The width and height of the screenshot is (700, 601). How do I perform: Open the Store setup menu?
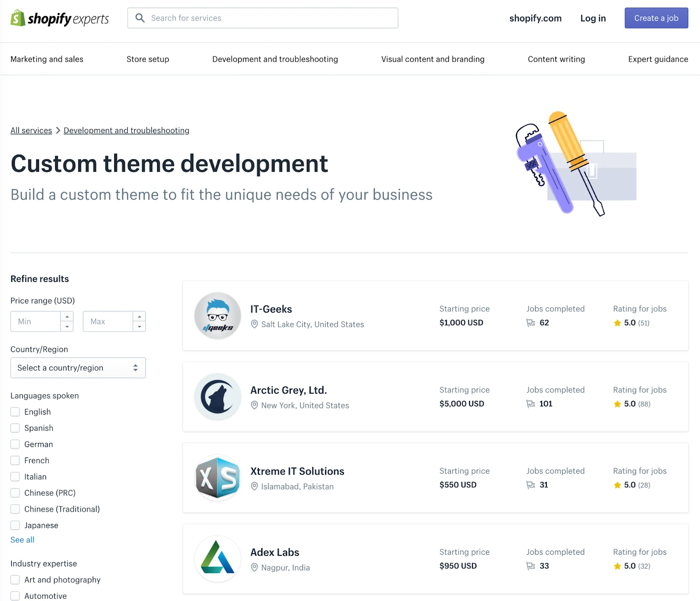[148, 59]
